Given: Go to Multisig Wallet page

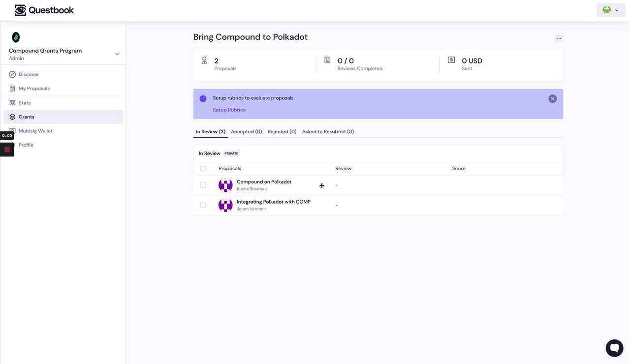Looking at the screenshot, I should (x=35, y=131).
